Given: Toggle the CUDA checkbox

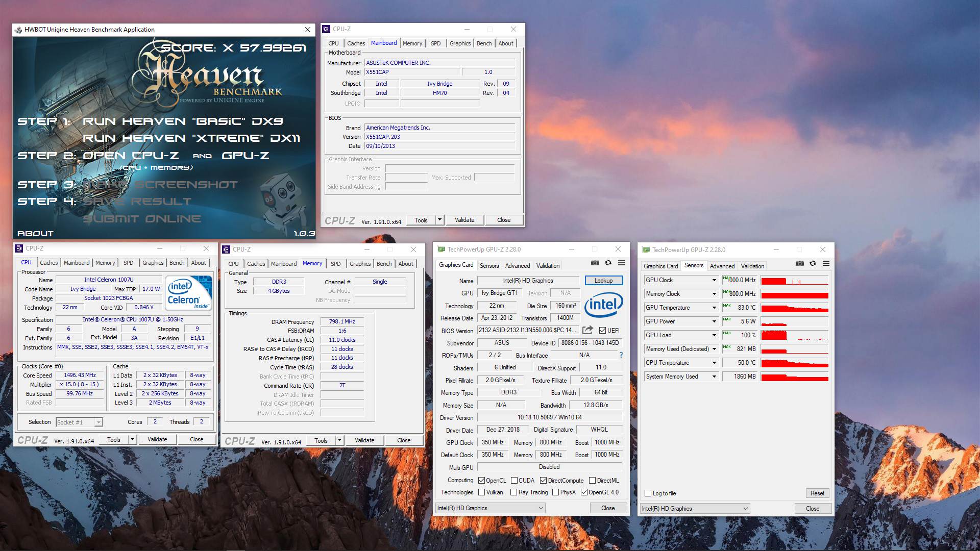Looking at the screenshot, I should [x=514, y=481].
